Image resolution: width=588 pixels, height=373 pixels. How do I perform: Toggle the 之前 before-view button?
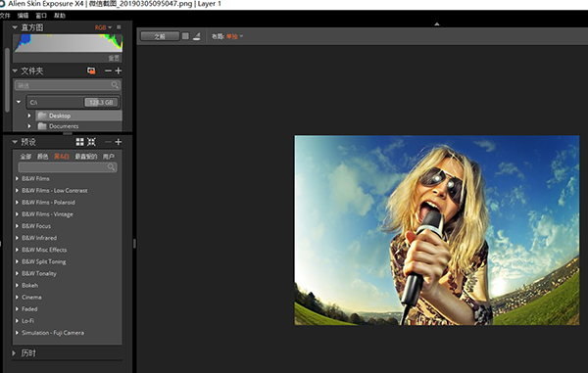[160, 36]
